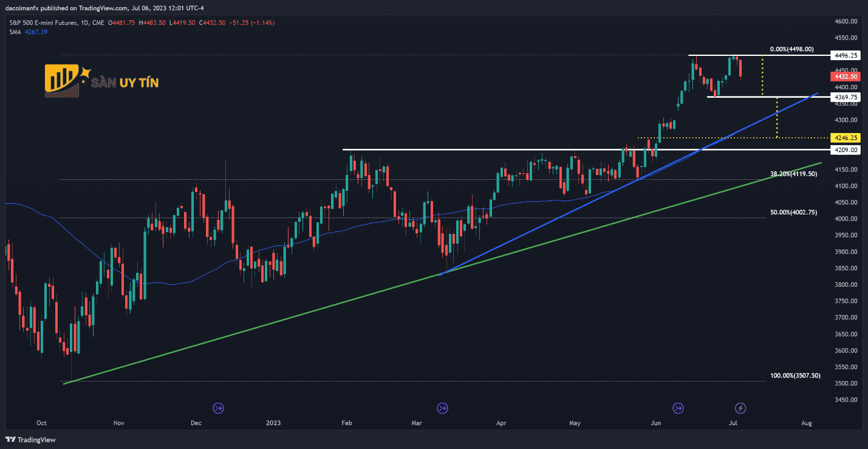Click the Dec label on time axis
This screenshot has height=449, width=868.
(x=196, y=422)
